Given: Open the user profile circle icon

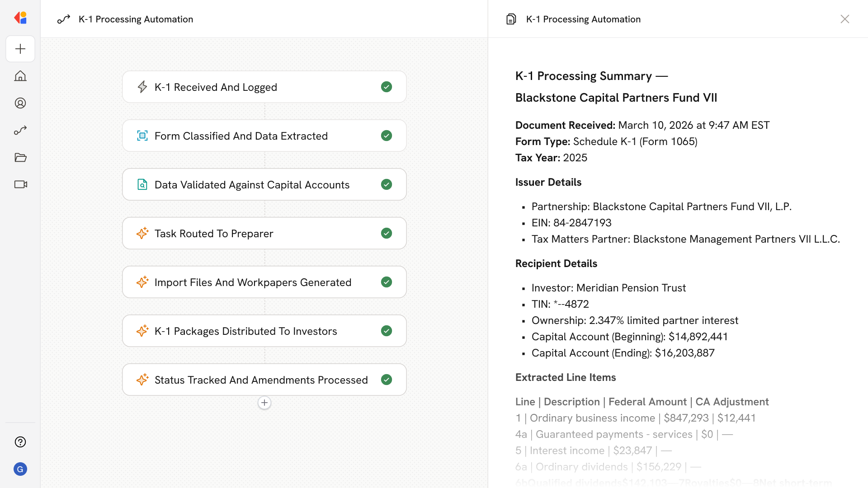Looking at the screenshot, I should point(20,103).
